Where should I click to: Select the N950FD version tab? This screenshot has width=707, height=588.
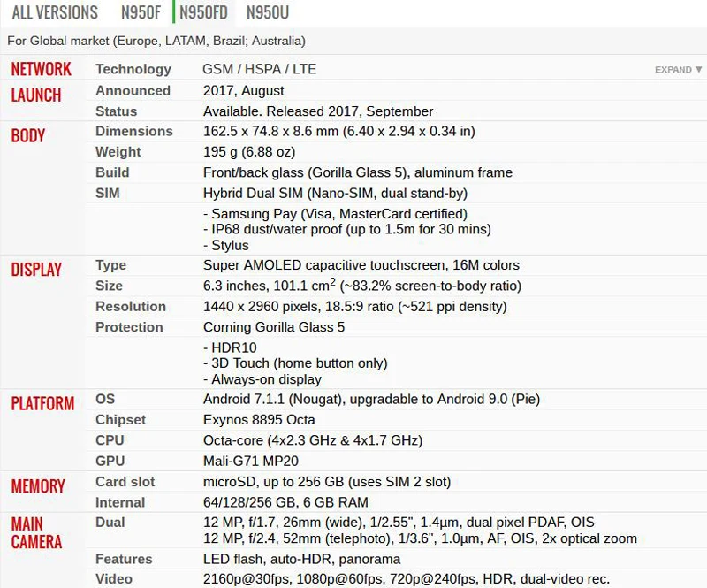click(x=203, y=12)
